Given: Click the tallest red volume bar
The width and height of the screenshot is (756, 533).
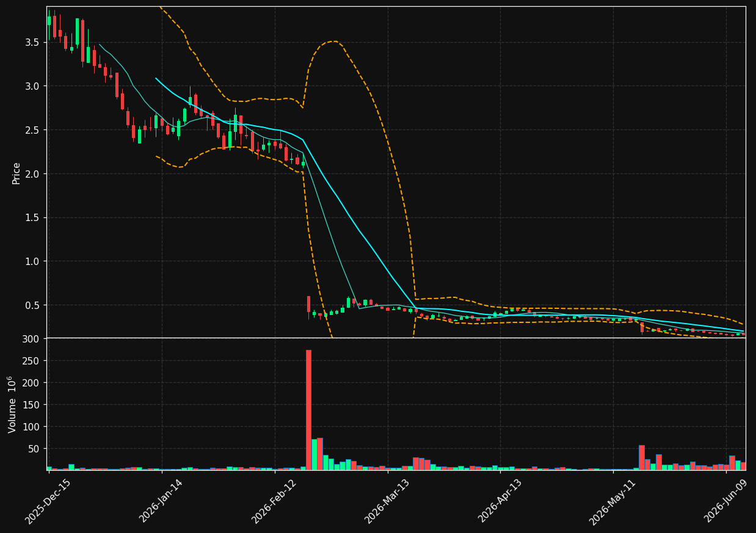Looking at the screenshot, I should (308, 410).
